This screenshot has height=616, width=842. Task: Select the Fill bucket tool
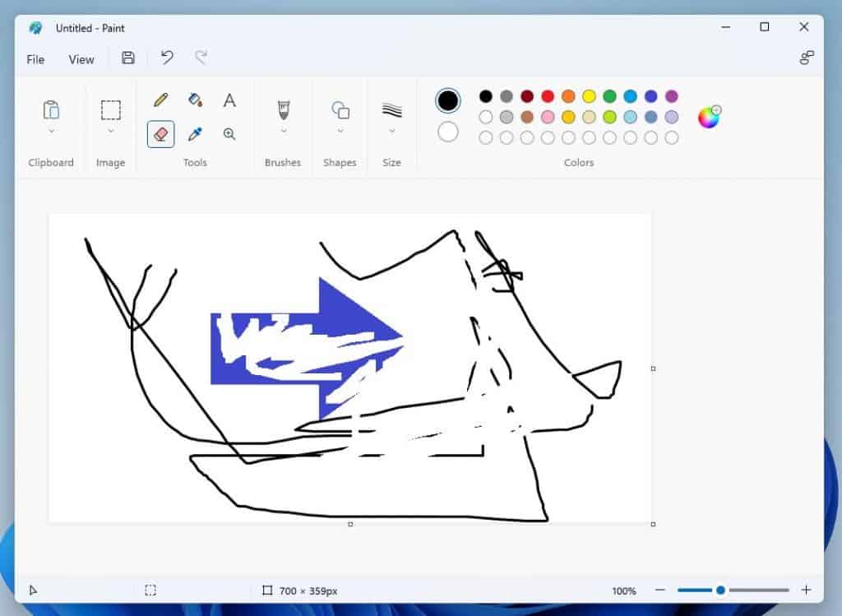[x=196, y=100]
